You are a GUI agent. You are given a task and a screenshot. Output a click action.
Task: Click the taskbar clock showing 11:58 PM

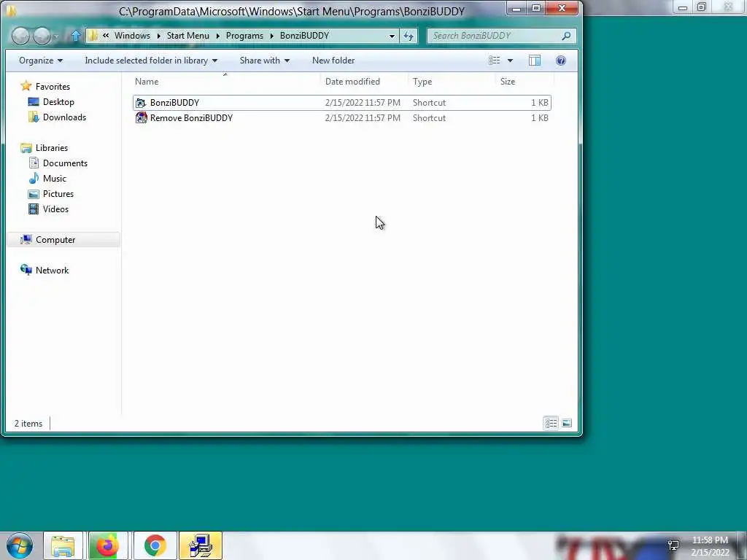point(710,540)
